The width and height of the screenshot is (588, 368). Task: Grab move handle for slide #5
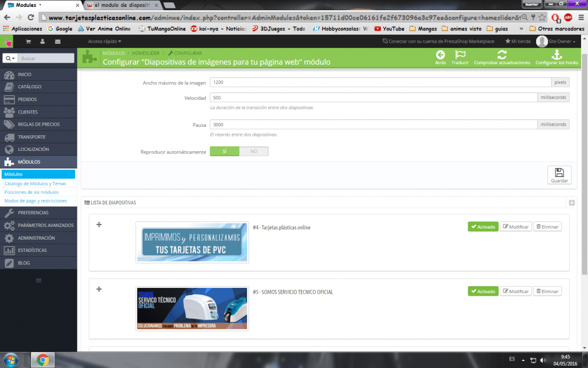[99, 289]
